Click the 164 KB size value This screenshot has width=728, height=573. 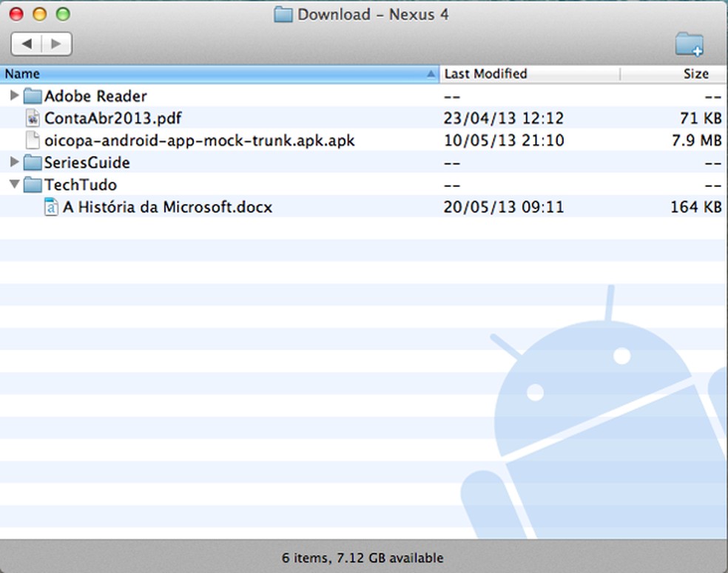(696, 207)
